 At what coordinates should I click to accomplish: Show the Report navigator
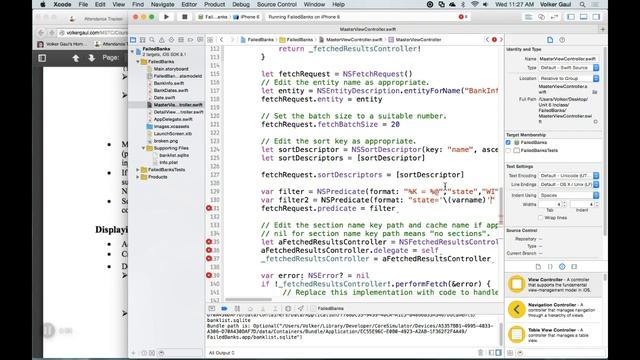(x=200, y=40)
